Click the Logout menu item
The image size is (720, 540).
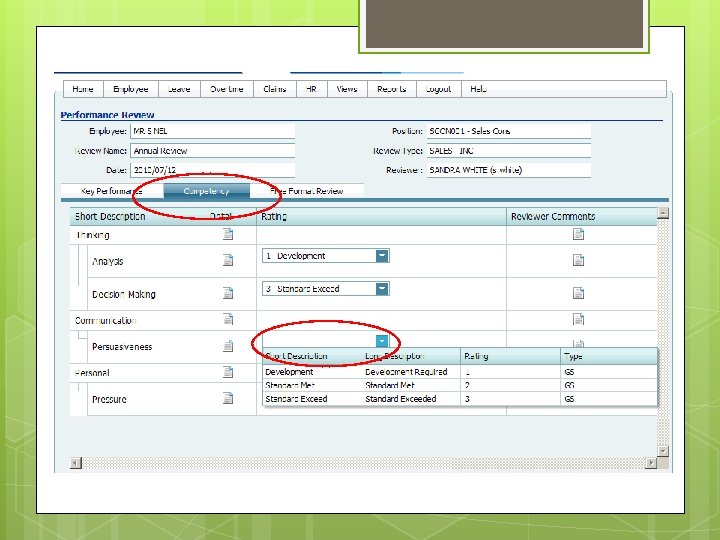click(439, 89)
